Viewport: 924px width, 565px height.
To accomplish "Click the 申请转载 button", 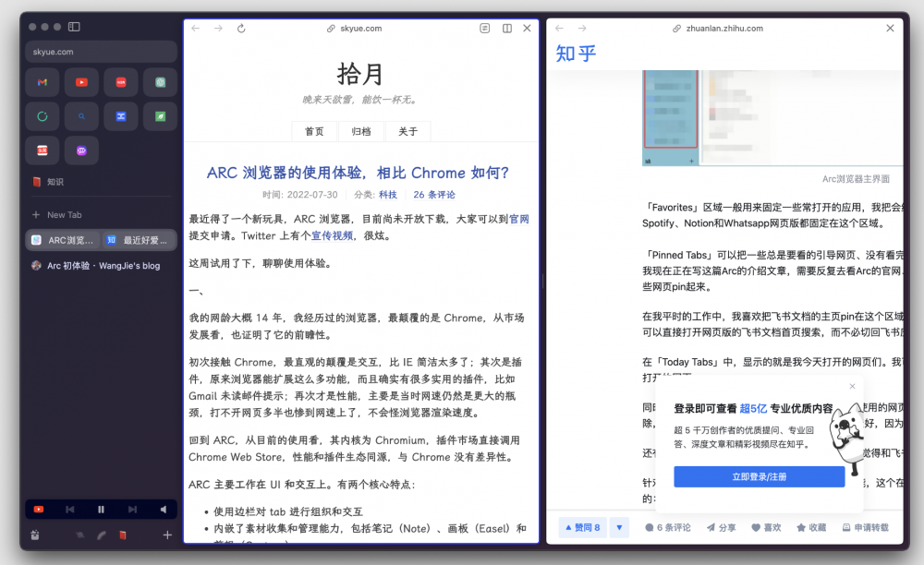I will [865, 527].
